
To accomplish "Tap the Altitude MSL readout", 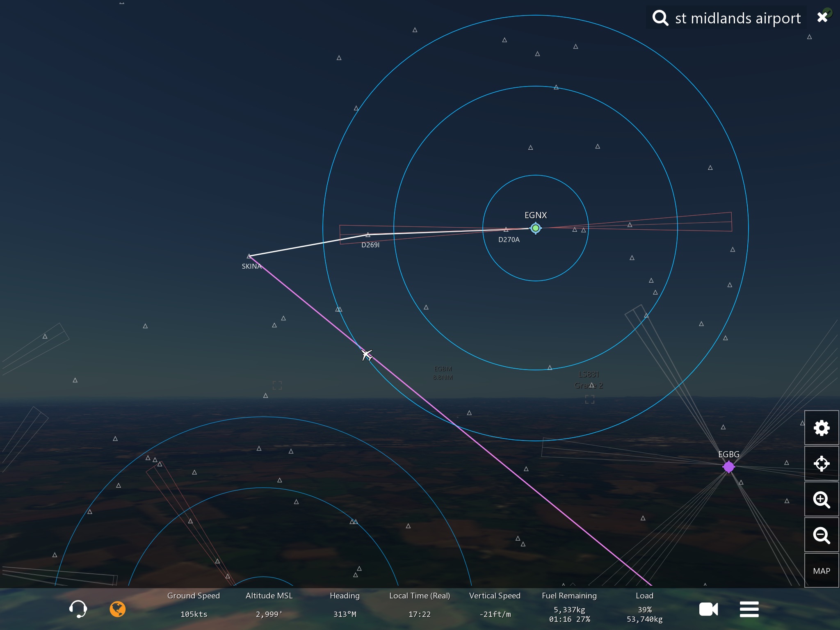I will pos(269,605).
